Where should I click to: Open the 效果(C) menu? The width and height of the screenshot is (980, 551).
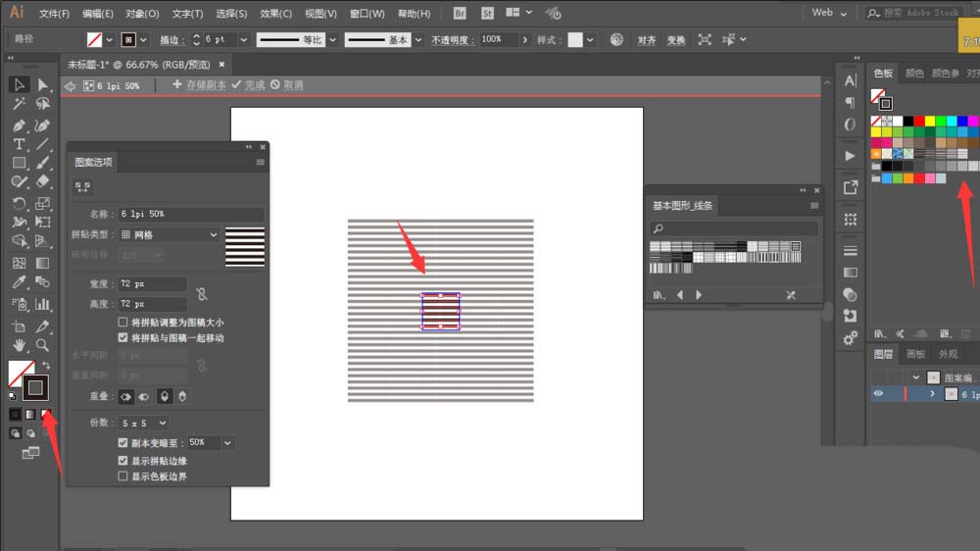(x=275, y=13)
